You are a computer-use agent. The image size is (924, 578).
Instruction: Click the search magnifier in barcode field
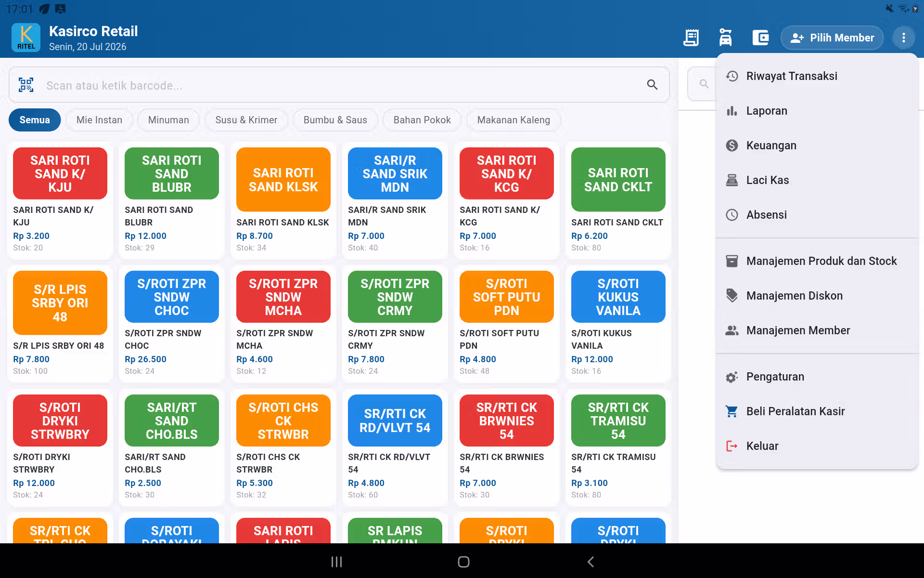click(x=652, y=85)
